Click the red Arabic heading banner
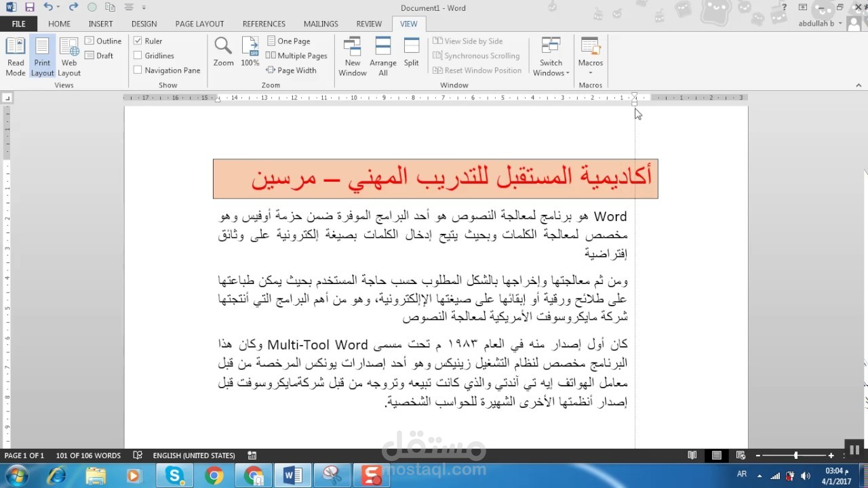868x488 pixels. click(435, 179)
